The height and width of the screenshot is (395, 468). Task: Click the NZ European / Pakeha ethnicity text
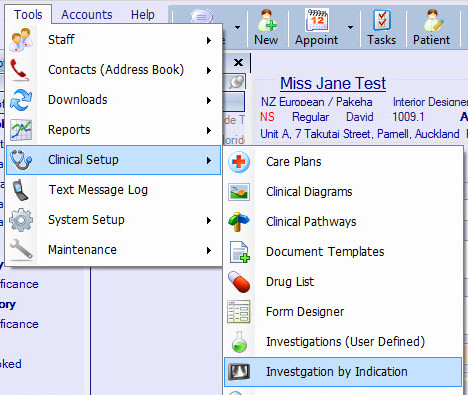pos(316,102)
